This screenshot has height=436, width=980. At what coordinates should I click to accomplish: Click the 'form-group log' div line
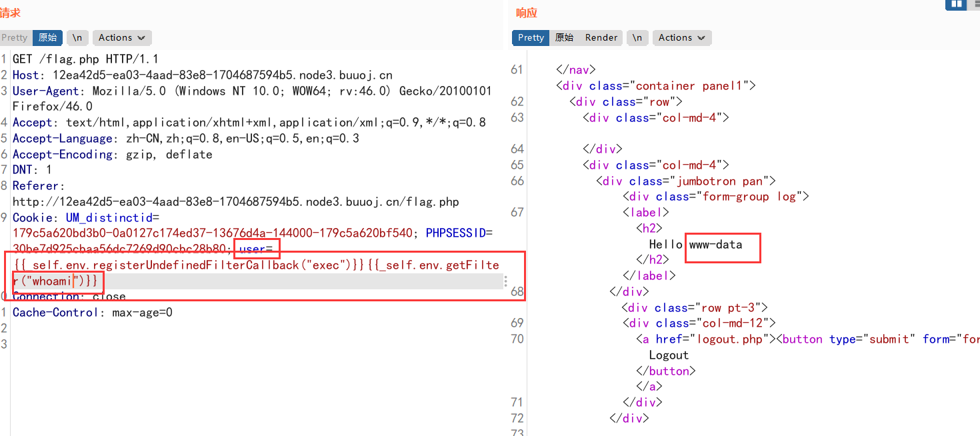715,197
